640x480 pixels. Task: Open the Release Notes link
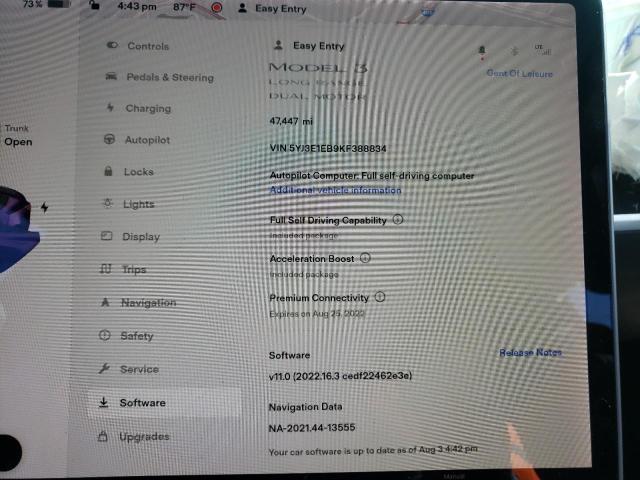tap(531, 353)
